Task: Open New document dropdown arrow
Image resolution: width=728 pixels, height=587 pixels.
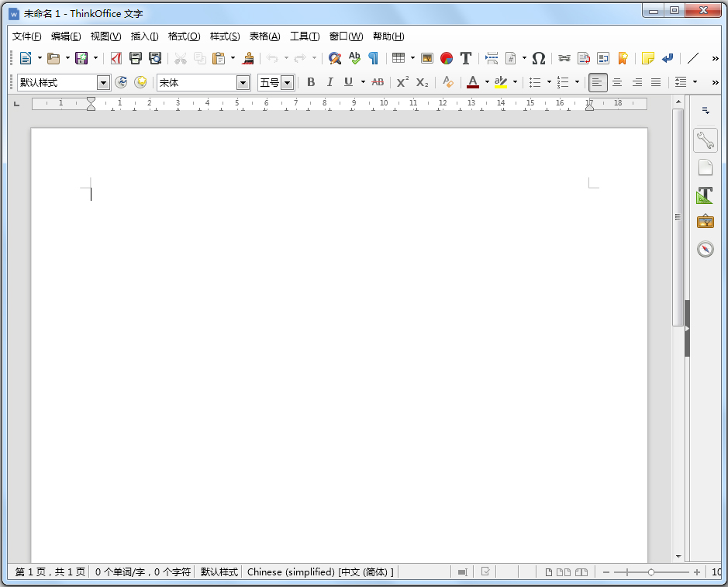Action: pyautogui.click(x=40, y=58)
